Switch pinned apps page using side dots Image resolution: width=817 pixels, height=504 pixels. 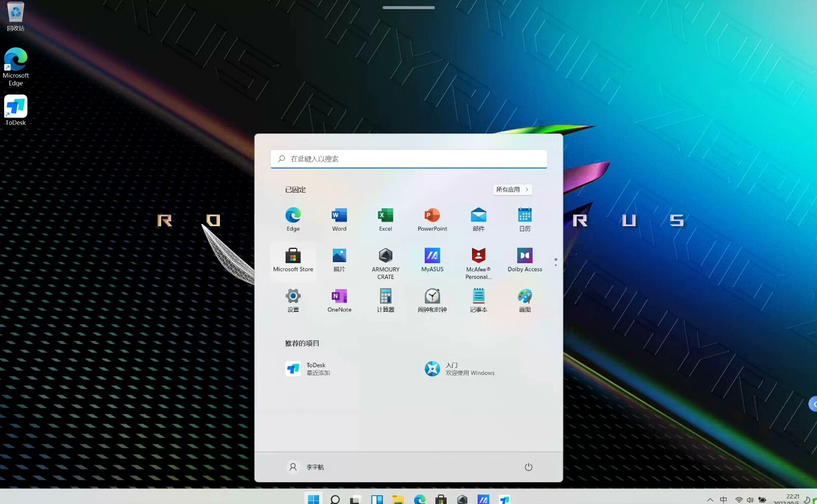(x=555, y=262)
